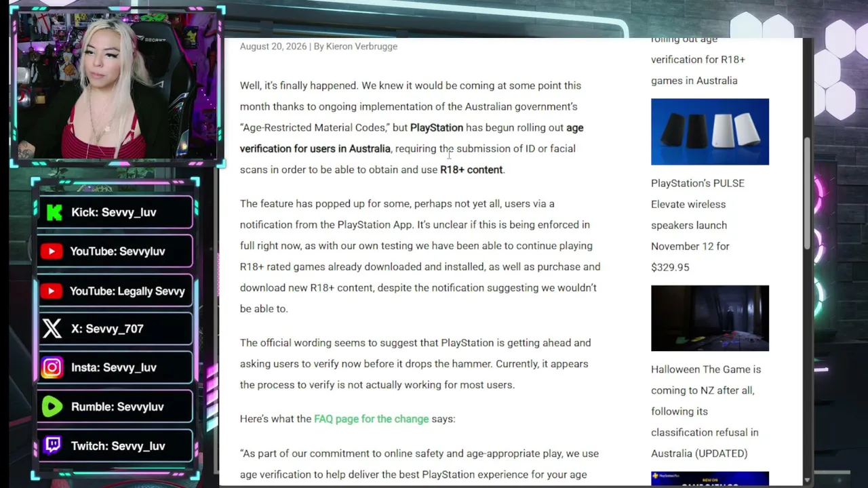Open Halloween The Game coming to NZ article
Viewport: 868px width, 488px height.
706,411
